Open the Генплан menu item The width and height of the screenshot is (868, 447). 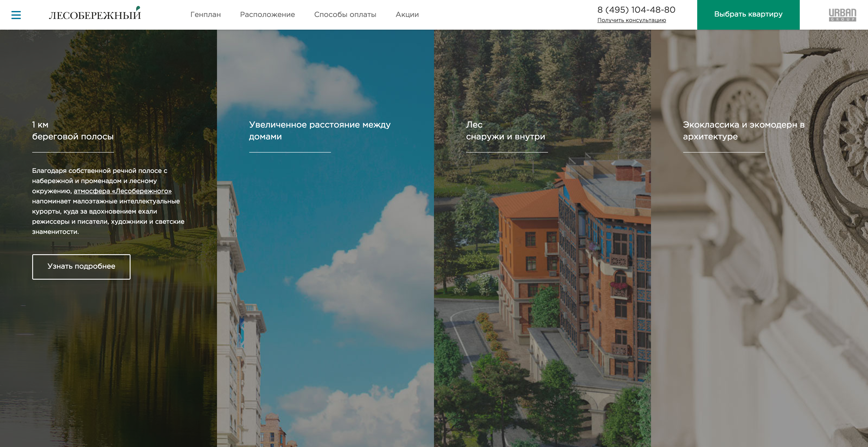pos(206,14)
